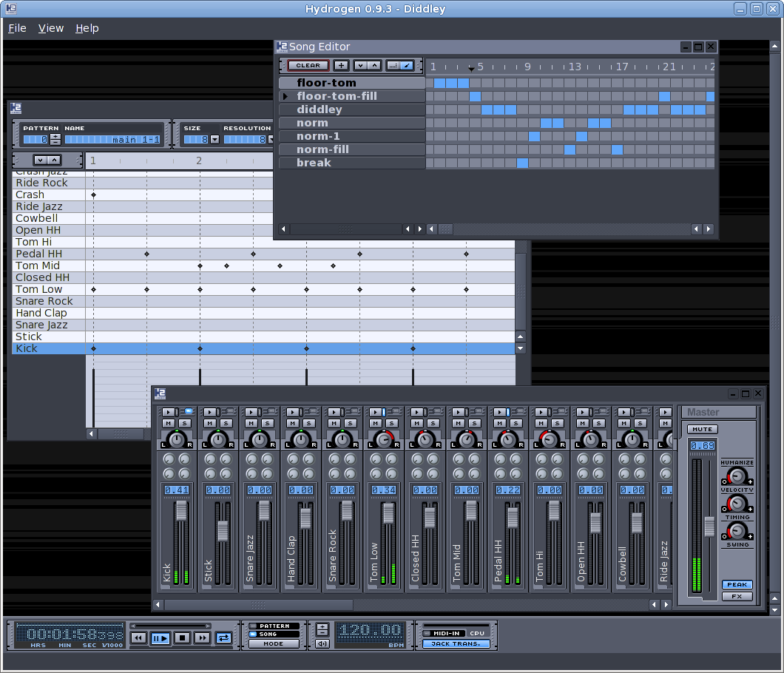
Task: Move selected pattern down with the arrow icon
Action: pos(360,65)
